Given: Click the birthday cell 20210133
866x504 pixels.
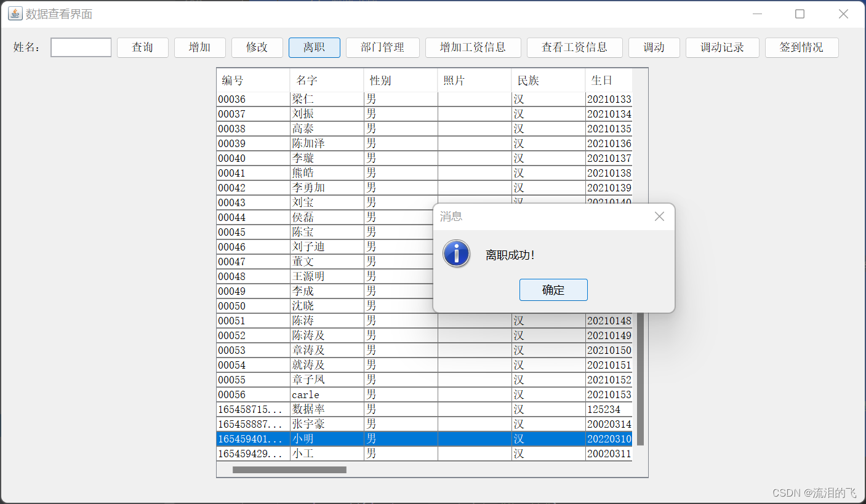Looking at the screenshot, I should click(x=609, y=99).
